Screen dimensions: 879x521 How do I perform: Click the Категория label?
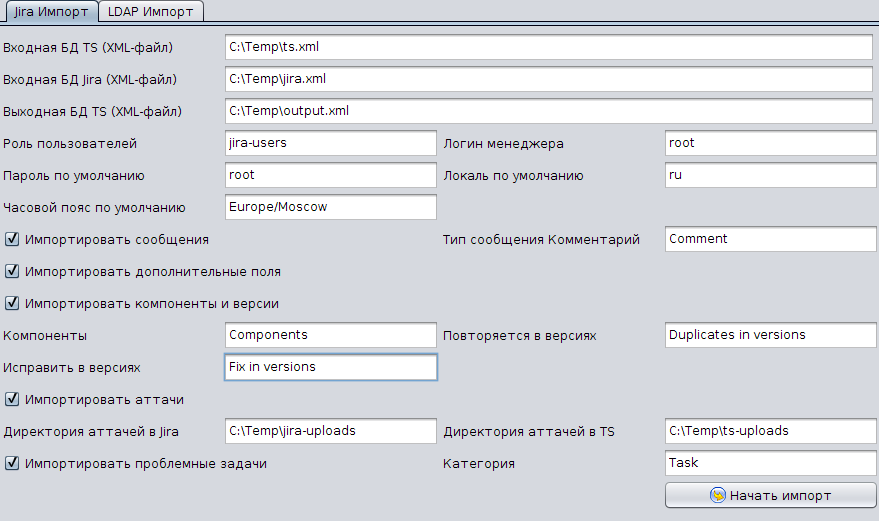pos(479,463)
